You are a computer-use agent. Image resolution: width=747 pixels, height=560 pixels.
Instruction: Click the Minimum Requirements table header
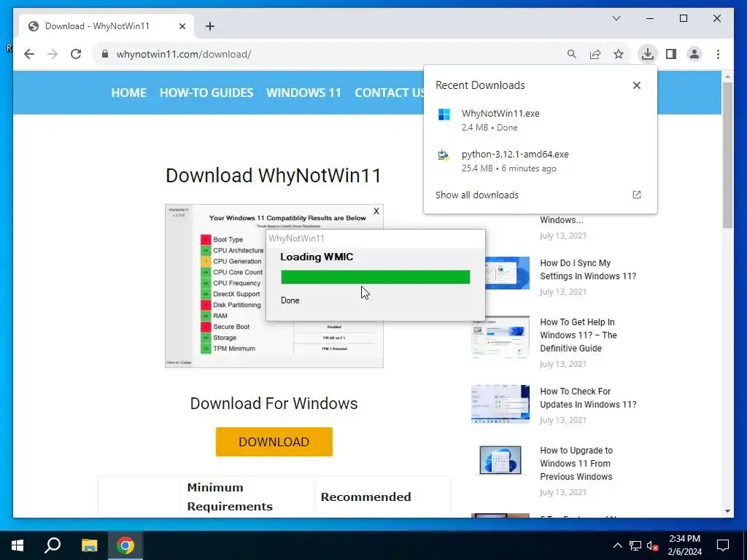coord(230,497)
